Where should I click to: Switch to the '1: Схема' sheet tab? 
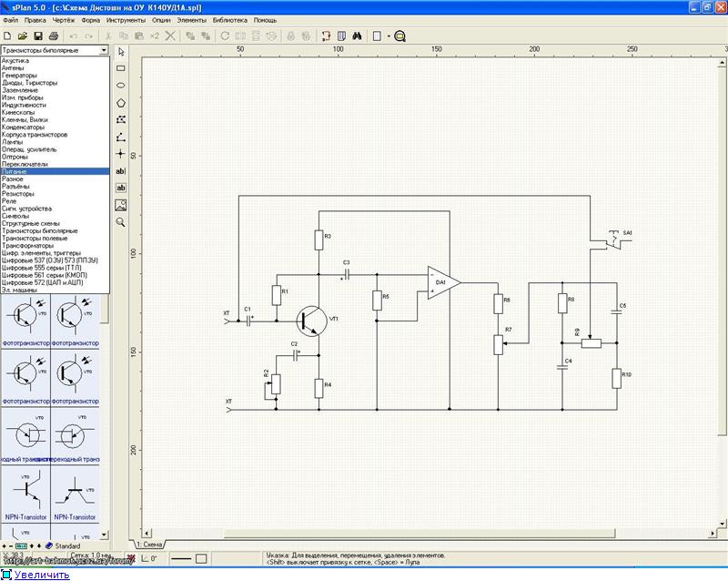click(150, 544)
